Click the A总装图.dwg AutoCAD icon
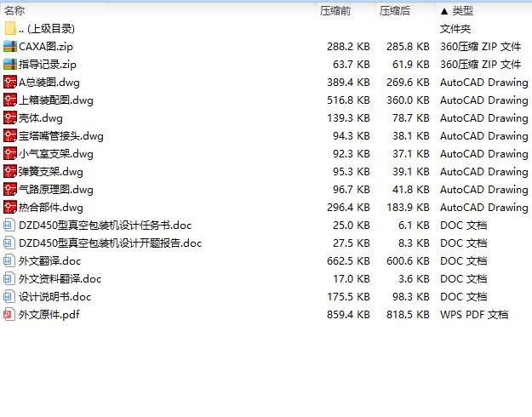Image resolution: width=532 pixels, height=417 pixels. tap(10, 82)
